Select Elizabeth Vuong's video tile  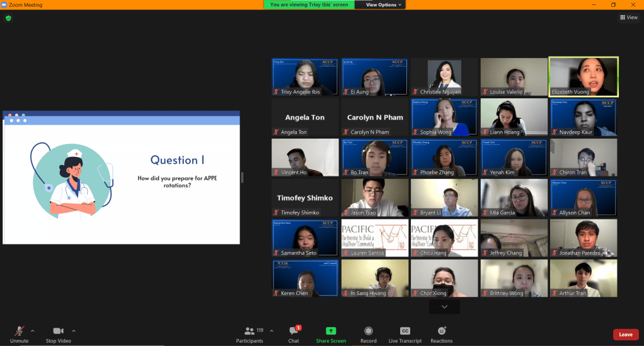[584, 77]
